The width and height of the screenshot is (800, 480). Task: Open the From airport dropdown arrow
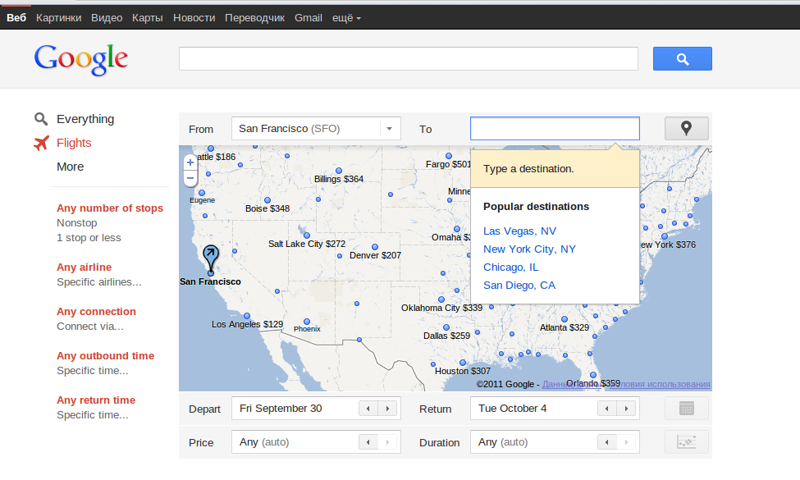(389, 129)
